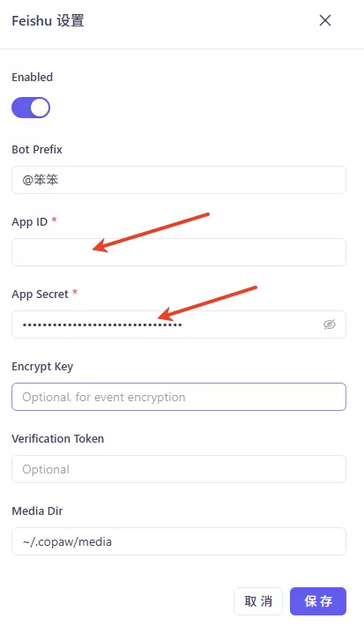This screenshot has width=364, height=641.
Task: Click into the empty App ID field
Action: (x=179, y=252)
